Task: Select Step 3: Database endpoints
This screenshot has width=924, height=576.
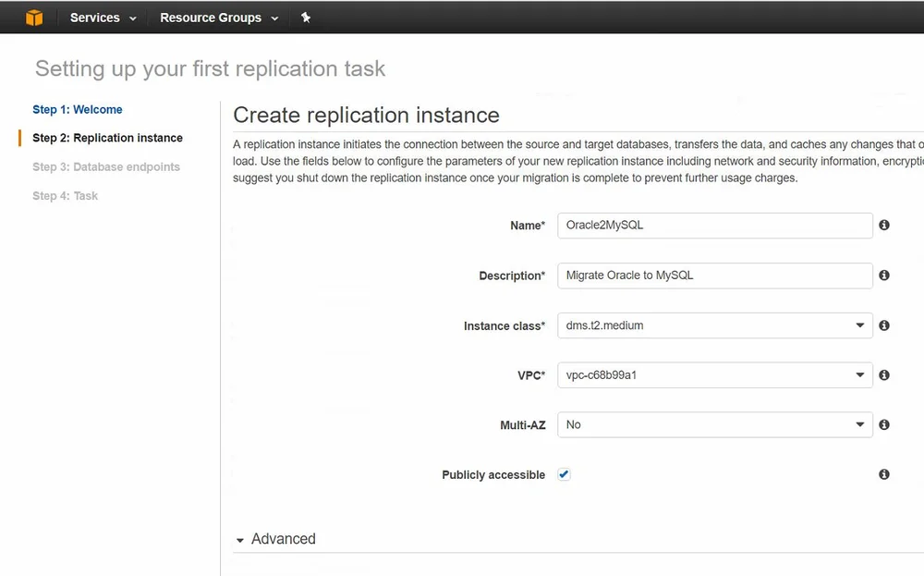Action: 106,166
